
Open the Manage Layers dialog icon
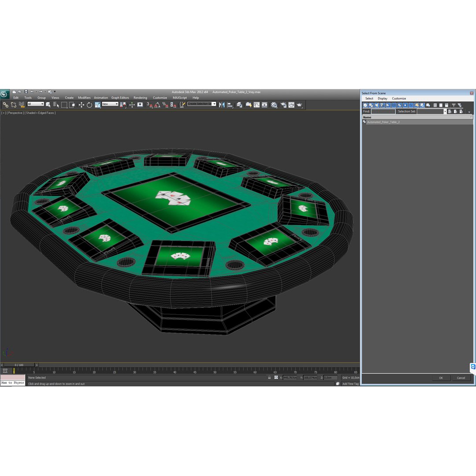point(239,105)
